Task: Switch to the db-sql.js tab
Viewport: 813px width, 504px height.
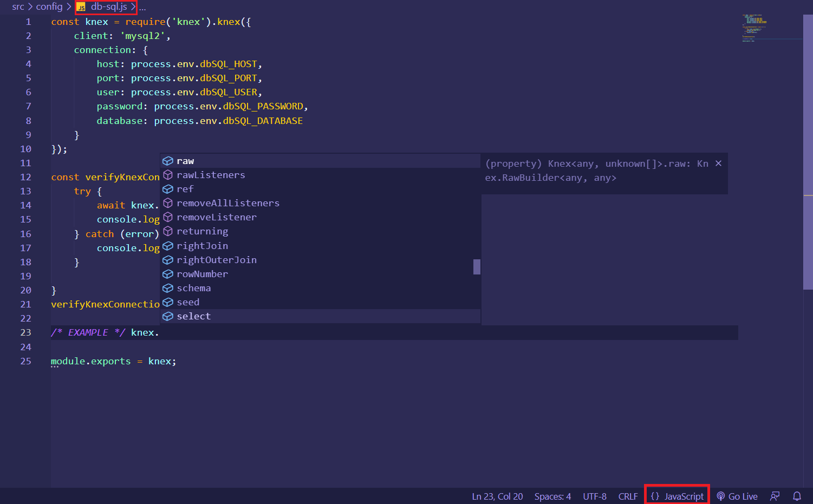Action: [108, 8]
